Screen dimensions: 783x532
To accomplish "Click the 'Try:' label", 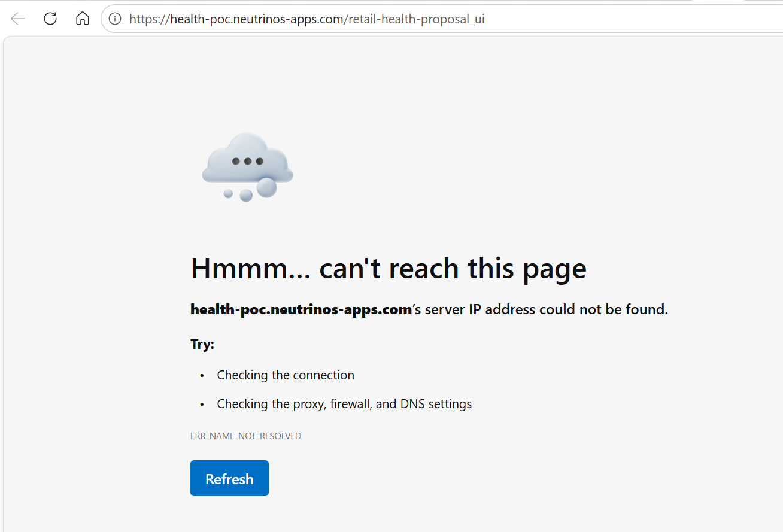I will [202, 345].
